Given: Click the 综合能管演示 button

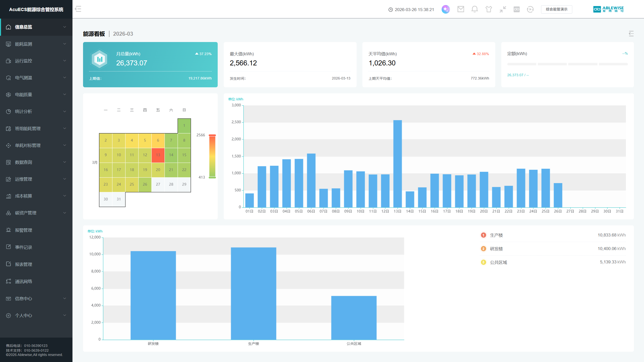Looking at the screenshot, I should pyautogui.click(x=556, y=9).
